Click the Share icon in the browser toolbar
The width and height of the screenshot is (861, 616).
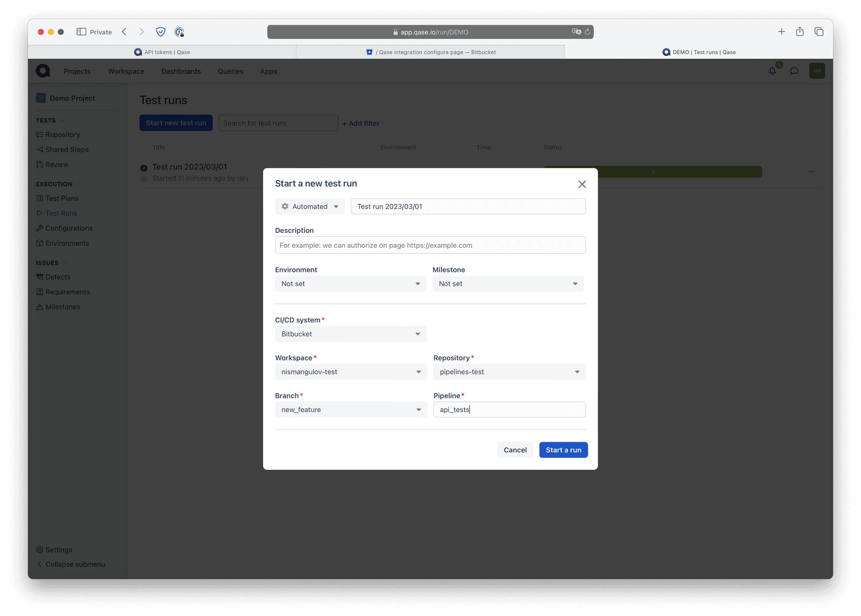coord(800,31)
